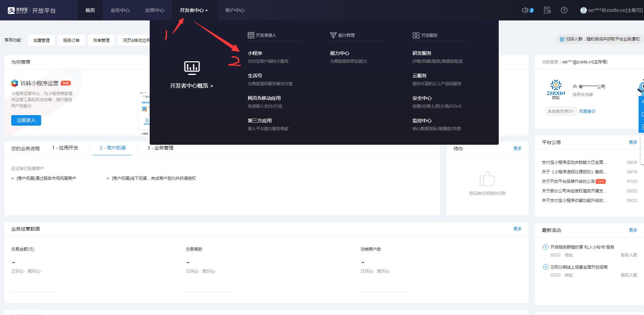Viewport: 644px width, 315px height.
Task: Click 更多 in the 待办 panel
Action: [517, 148]
